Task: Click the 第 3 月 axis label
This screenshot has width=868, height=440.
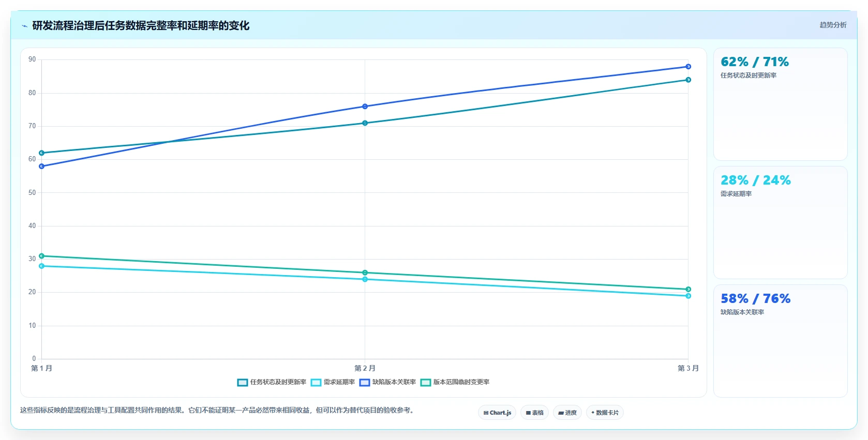Action: pyautogui.click(x=689, y=368)
